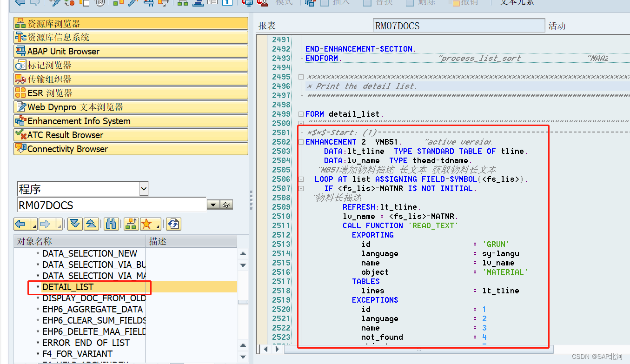Open the search with the binoculars icon
Image resolution: width=630 pixels, height=364 pixels.
(x=111, y=224)
